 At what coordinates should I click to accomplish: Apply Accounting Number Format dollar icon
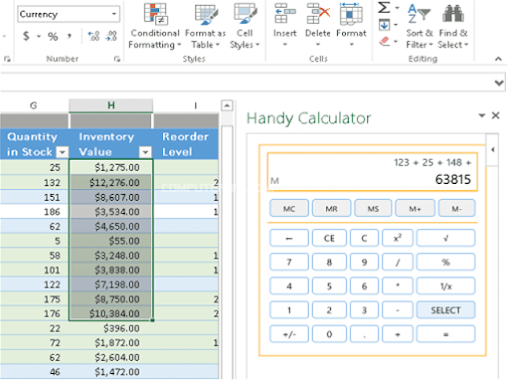26,36
